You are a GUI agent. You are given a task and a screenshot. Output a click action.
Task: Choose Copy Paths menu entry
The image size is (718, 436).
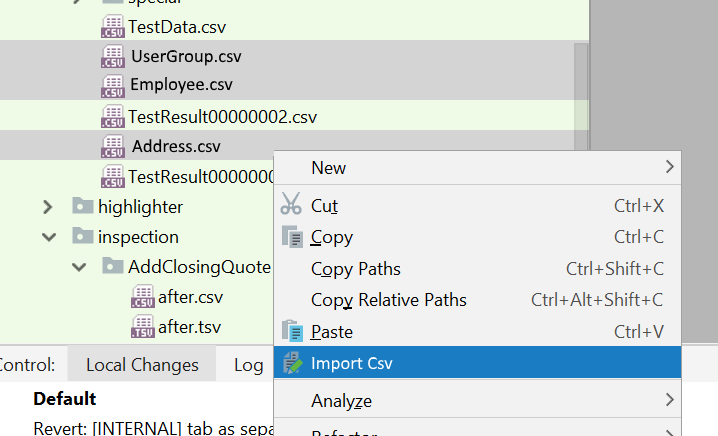click(x=477, y=269)
